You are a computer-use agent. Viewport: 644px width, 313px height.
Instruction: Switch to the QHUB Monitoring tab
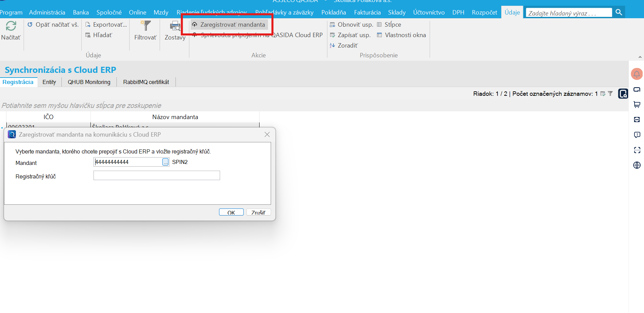[x=89, y=82]
